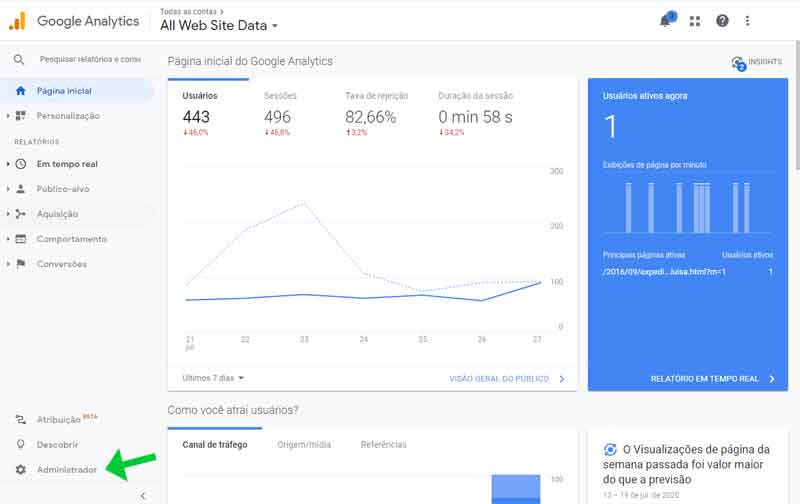Image resolution: width=800 pixels, height=504 pixels.
Task: Expand the Aquisição section arrow
Action: pos(8,214)
